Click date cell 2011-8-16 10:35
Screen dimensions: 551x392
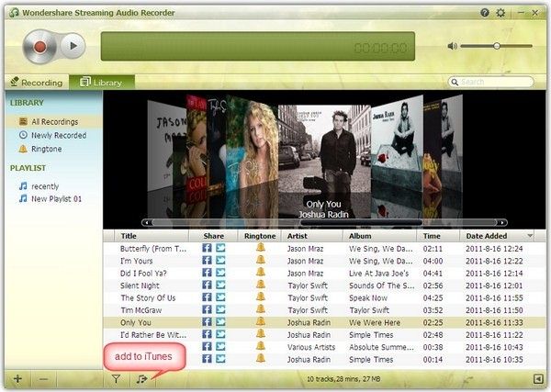point(494,360)
